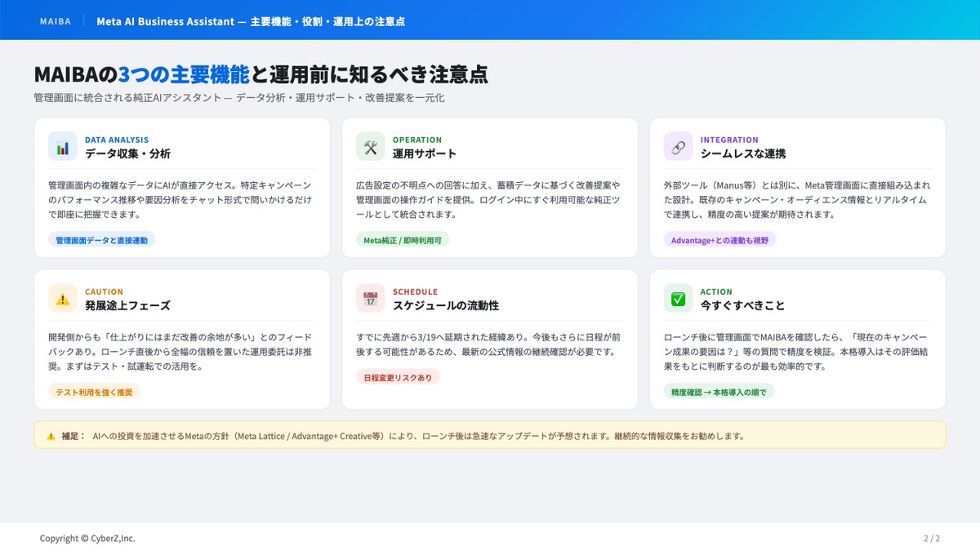Click the 補足： label in yellow note
This screenshot has height=551, width=980.
tap(73, 436)
